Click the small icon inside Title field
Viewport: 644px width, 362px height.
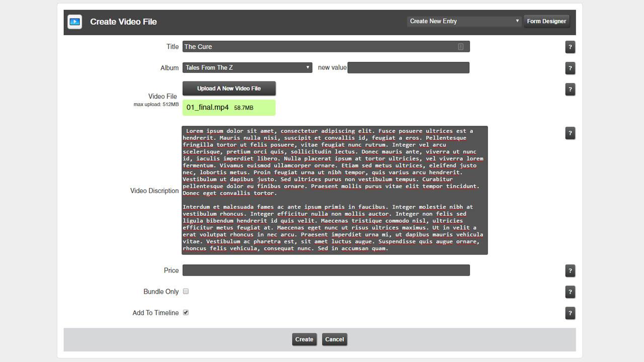[x=460, y=47]
